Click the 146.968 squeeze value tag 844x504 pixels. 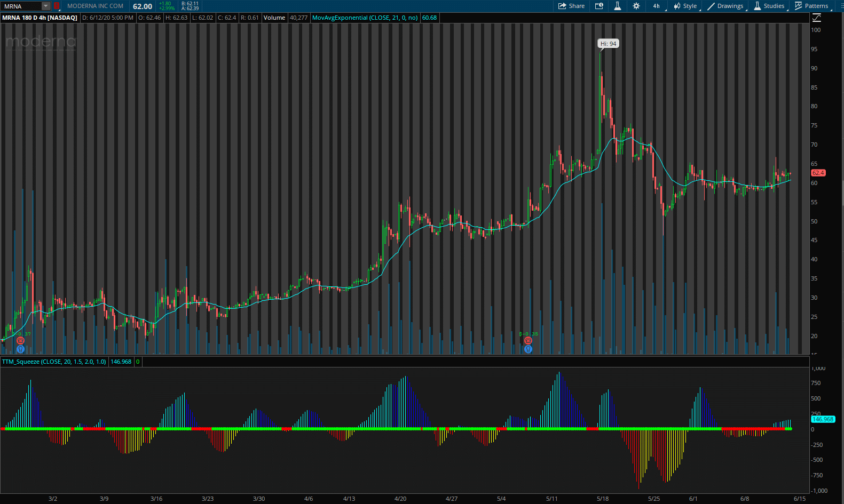tap(823, 419)
